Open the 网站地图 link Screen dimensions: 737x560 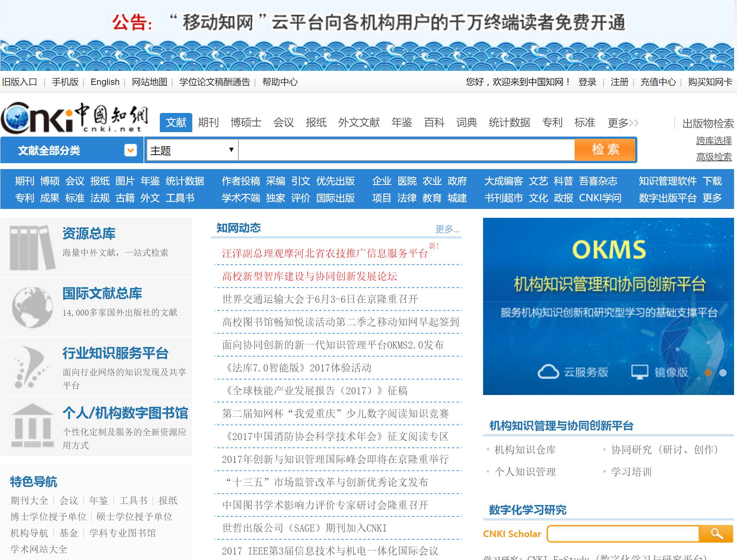(x=149, y=82)
